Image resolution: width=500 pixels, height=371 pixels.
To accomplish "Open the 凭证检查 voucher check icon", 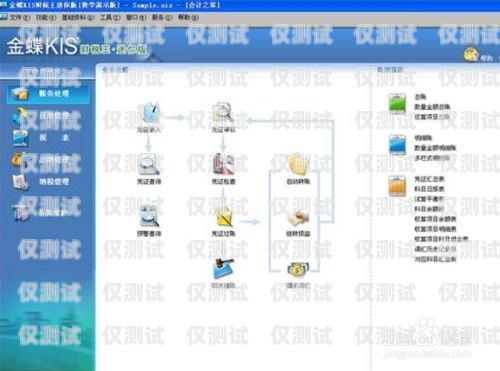I will pyautogui.click(x=224, y=164).
